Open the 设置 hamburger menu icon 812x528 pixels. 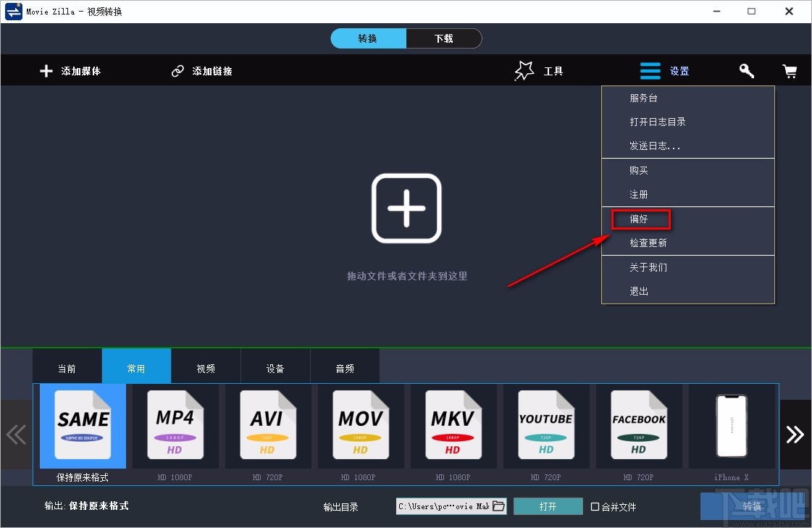(x=650, y=70)
